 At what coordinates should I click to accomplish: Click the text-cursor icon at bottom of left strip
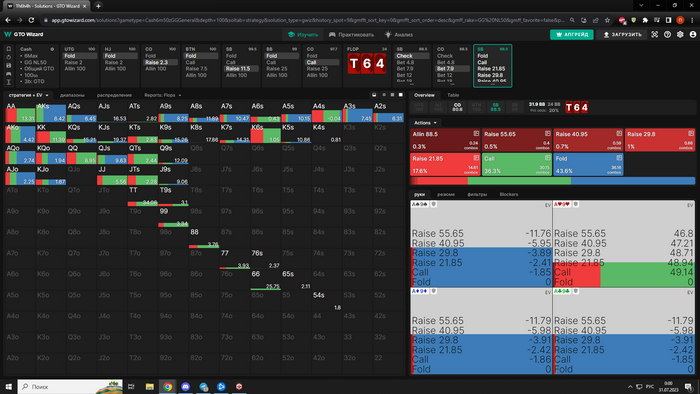click(x=8, y=82)
